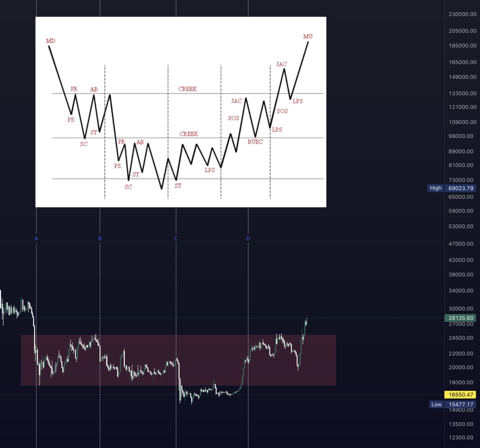Click the yellow 16550.47 price label
This screenshot has width=480, height=448.
click(x=461, y=394)
